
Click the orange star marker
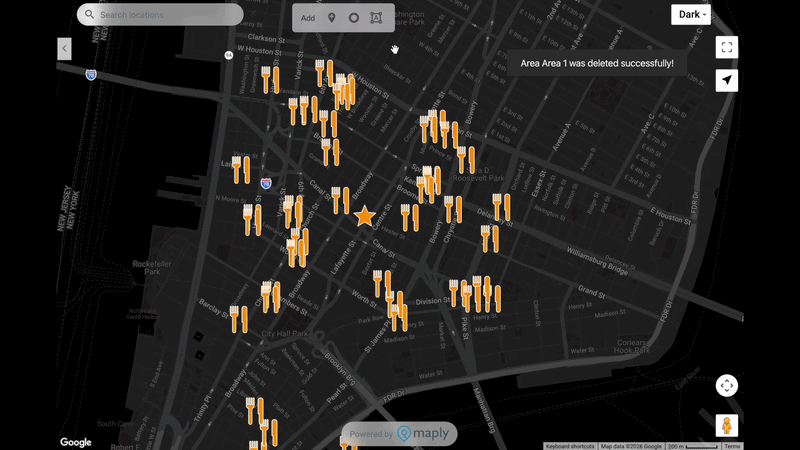point(365,216)
